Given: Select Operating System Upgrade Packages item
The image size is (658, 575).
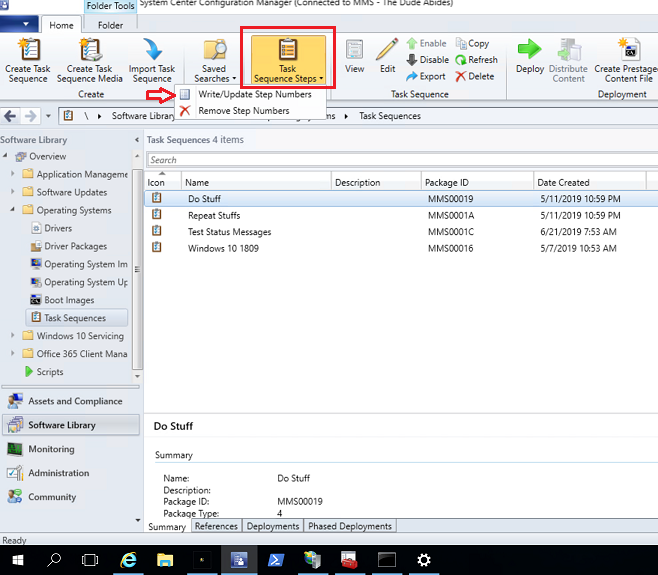Looking at the screenshot, I should pyautogui.click(x=79, y=282).
